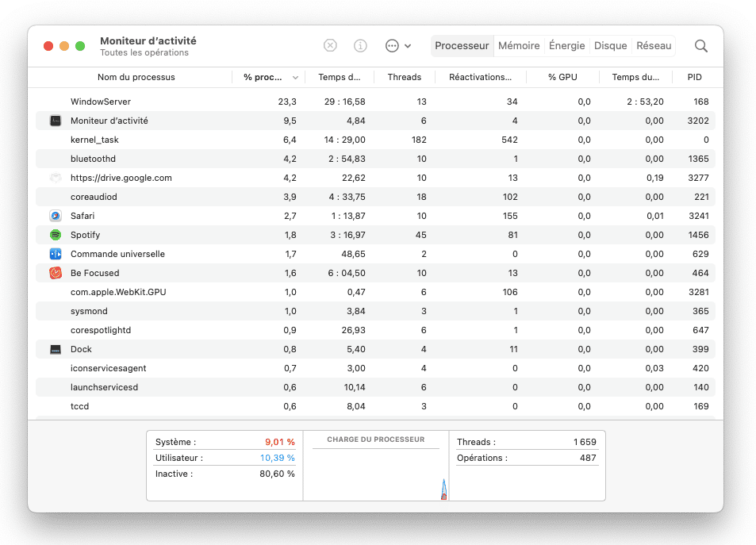Show the Disque tab

point(610,46)
